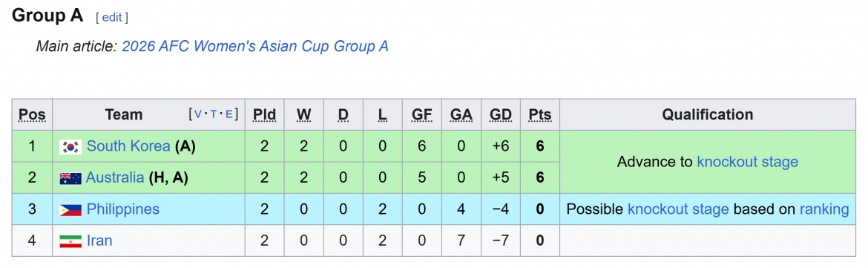Click the Pts column header abbreviation
Image resolution: width=868 pixels, height=268 pixels.
click(x=540, y=115)
